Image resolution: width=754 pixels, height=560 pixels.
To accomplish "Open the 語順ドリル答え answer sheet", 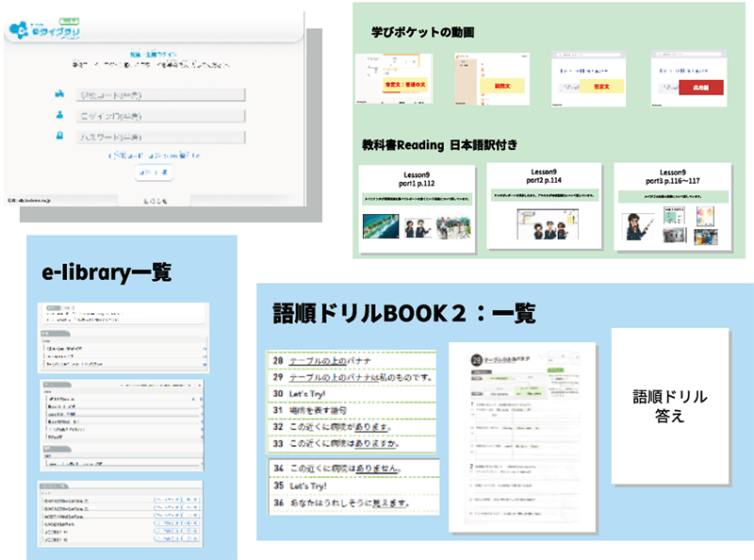I will click(x=670, y=406).
